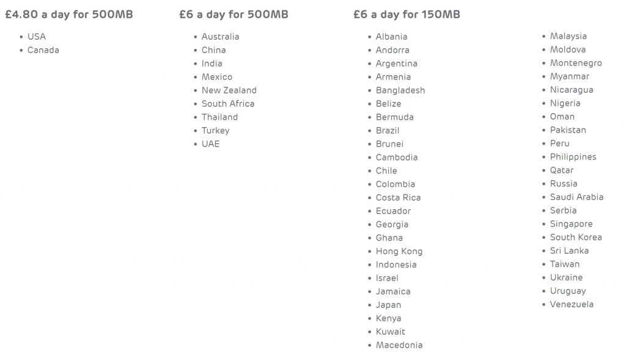
Task: Select the Costa Rica entry
Action: point(398,198)
